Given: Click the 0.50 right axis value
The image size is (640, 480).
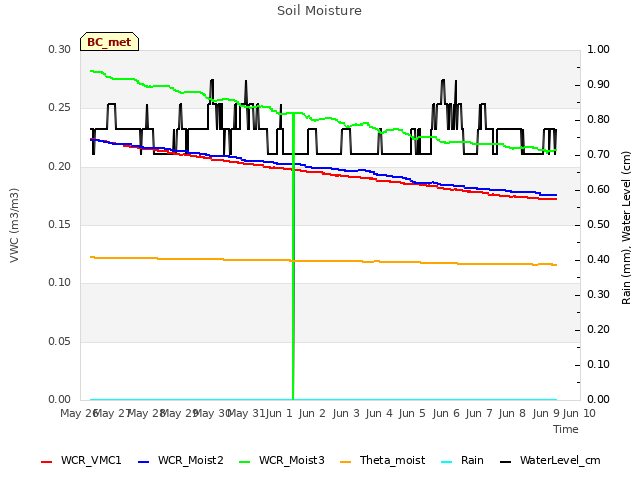Looking at the screenshot, I should 598,224.
